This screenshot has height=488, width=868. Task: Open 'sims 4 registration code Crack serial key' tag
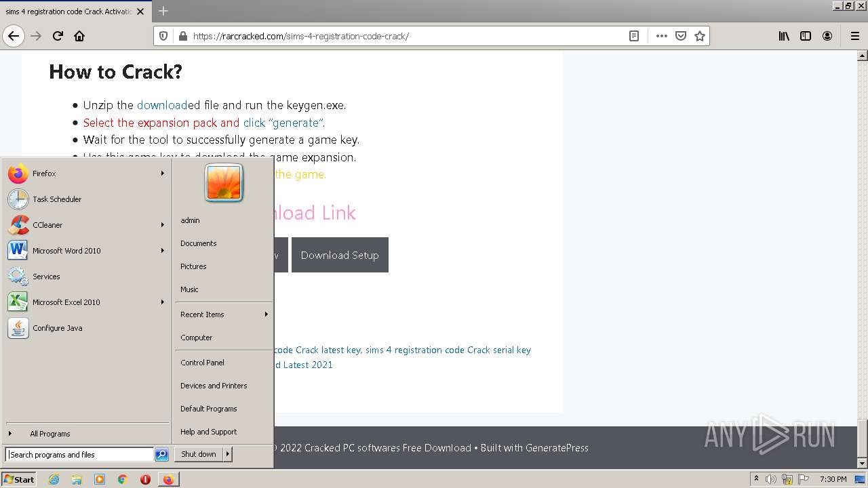point(448,350)
